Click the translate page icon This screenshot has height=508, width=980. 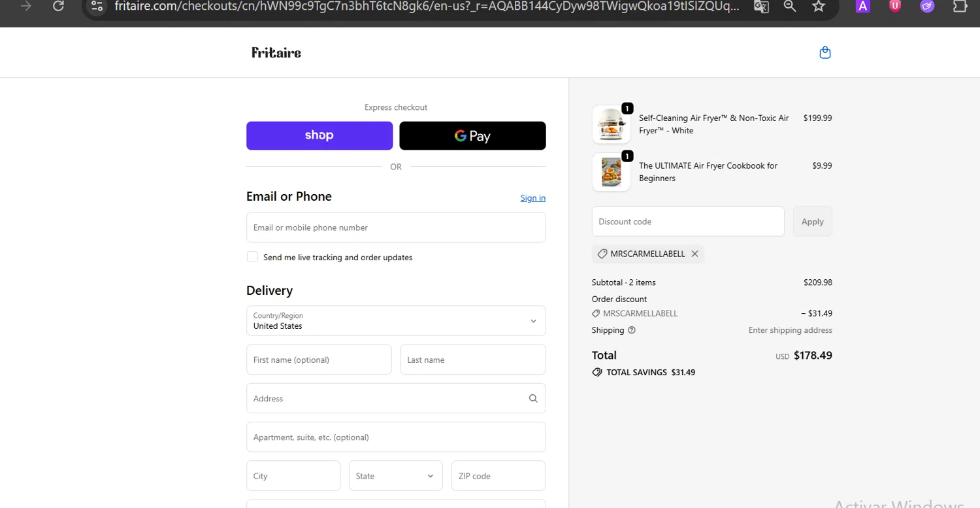click(x=761, y=6)
